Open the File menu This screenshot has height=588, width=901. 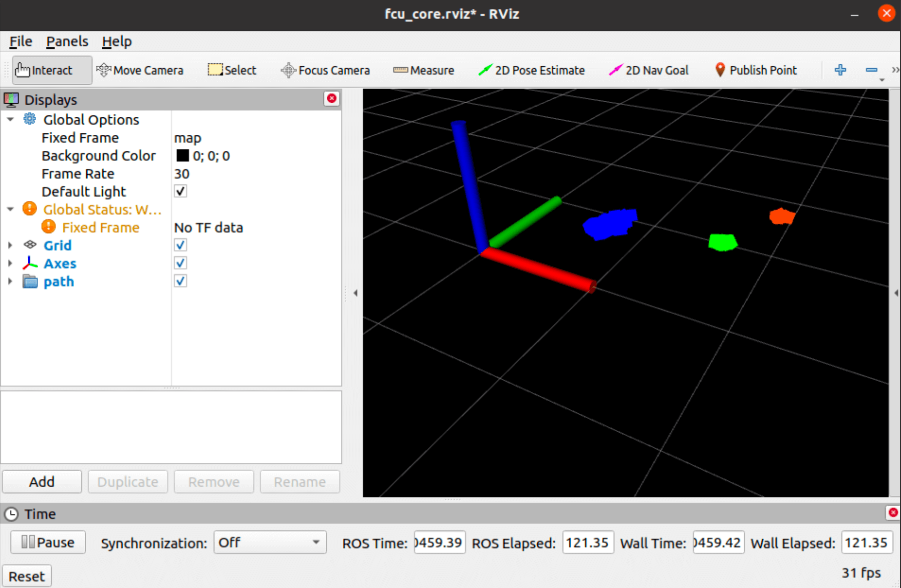20,41
